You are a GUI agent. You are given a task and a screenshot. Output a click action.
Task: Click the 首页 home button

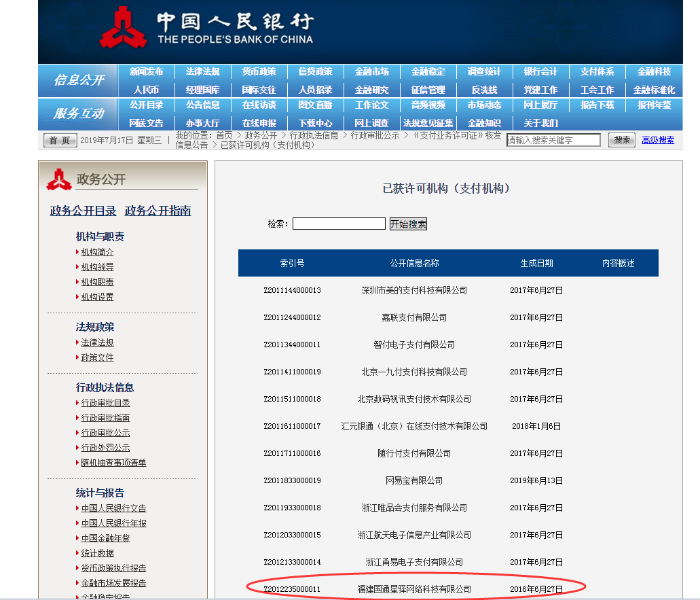60,140
